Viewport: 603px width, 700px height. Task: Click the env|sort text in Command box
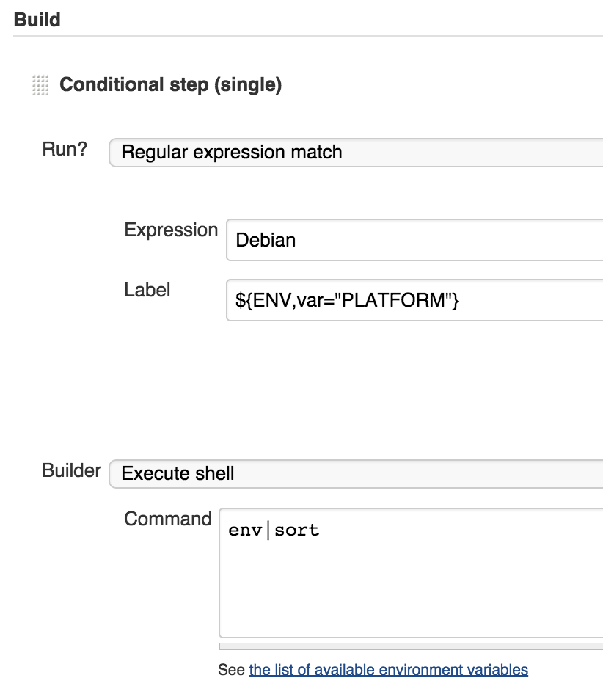(x=274, y=531)
